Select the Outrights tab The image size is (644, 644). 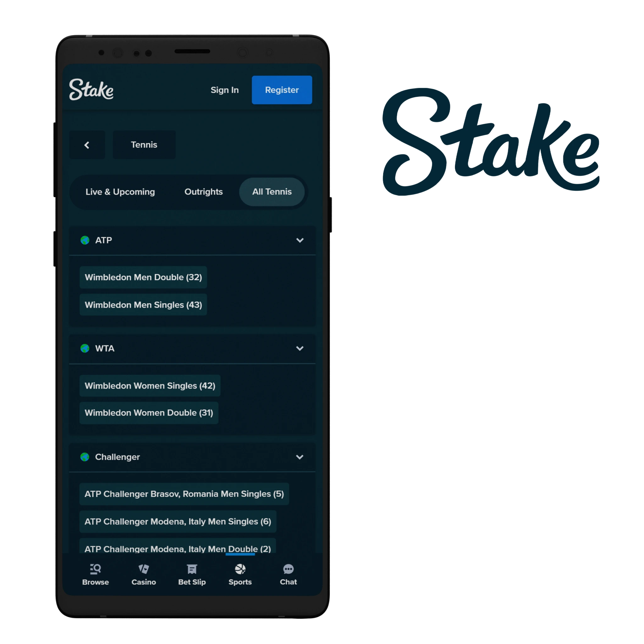202,191
